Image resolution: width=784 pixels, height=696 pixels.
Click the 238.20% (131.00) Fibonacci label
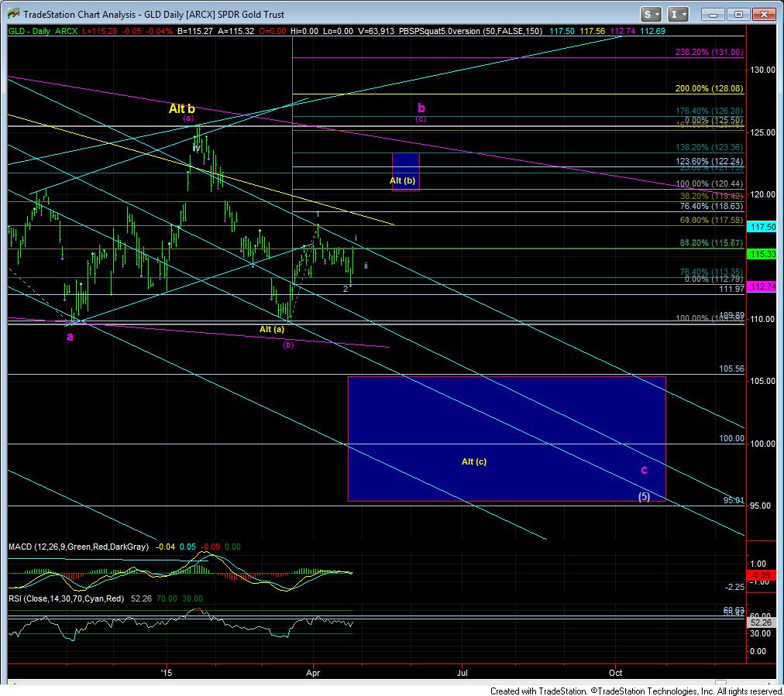[709, 52]
